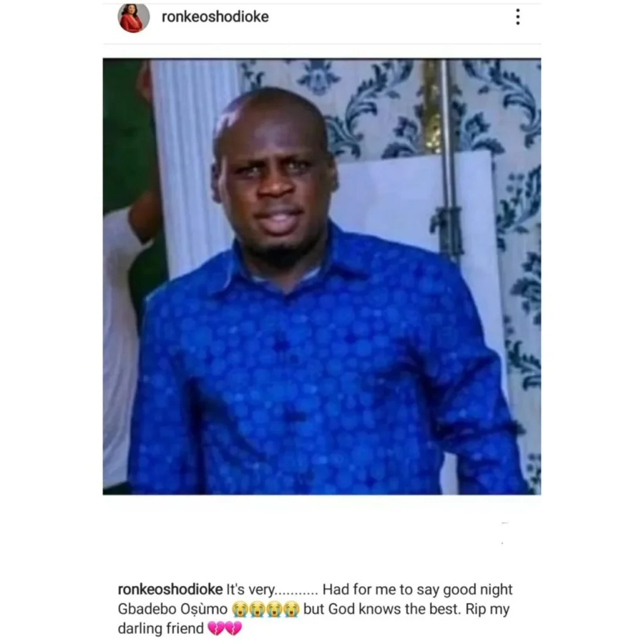The image size is (644, 644).
Task: Click the broken heart emojis in the caption
Action: 225,628
